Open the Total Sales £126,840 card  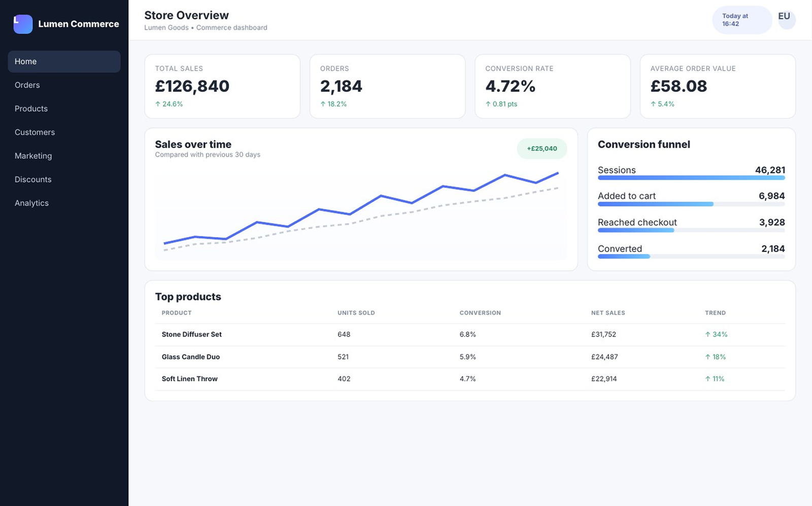[222, 86]
